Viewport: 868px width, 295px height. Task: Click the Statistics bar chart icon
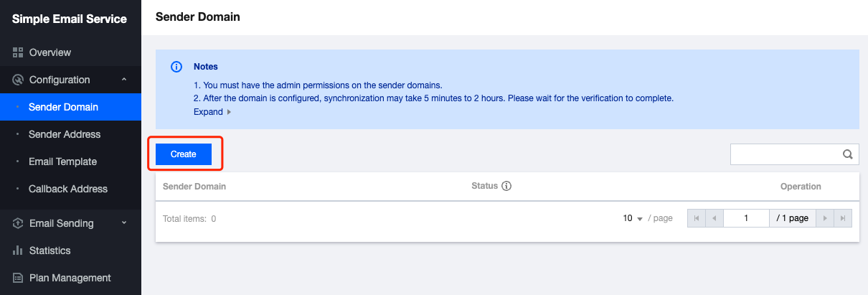tap(19, 250)
